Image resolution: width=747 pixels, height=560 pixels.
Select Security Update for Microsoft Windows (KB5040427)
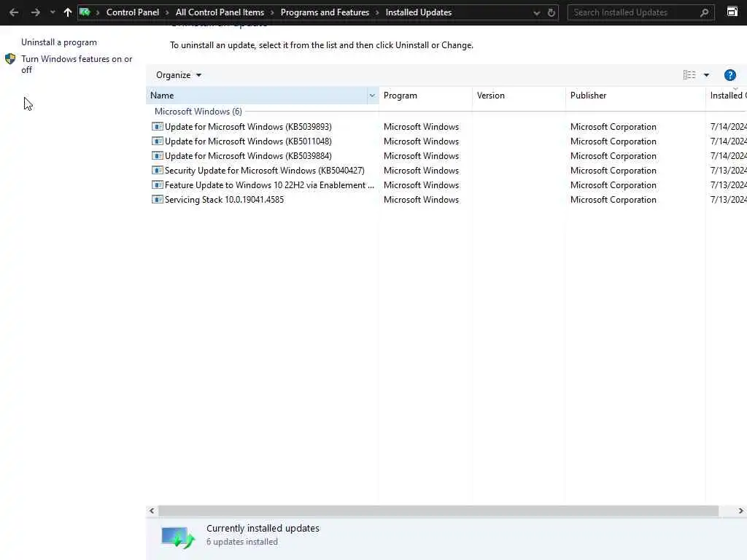[264, 171]
